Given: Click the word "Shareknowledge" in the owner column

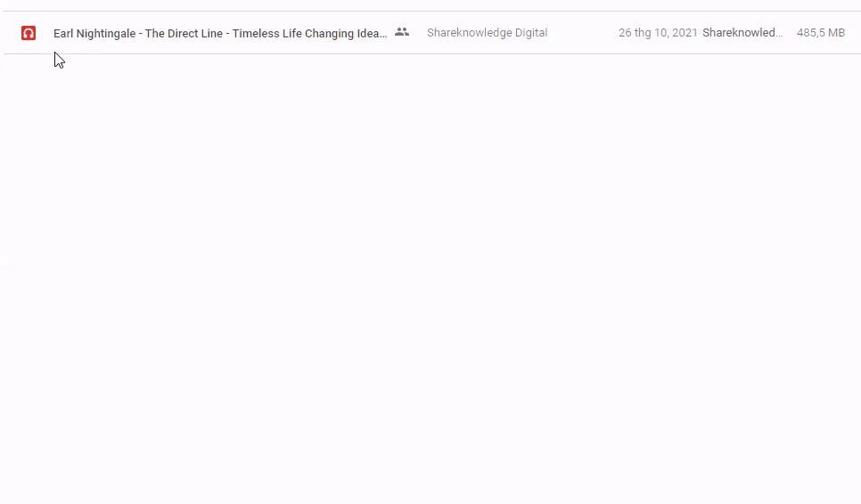Looking at the screenshot, I should click(x=467, y=33).
